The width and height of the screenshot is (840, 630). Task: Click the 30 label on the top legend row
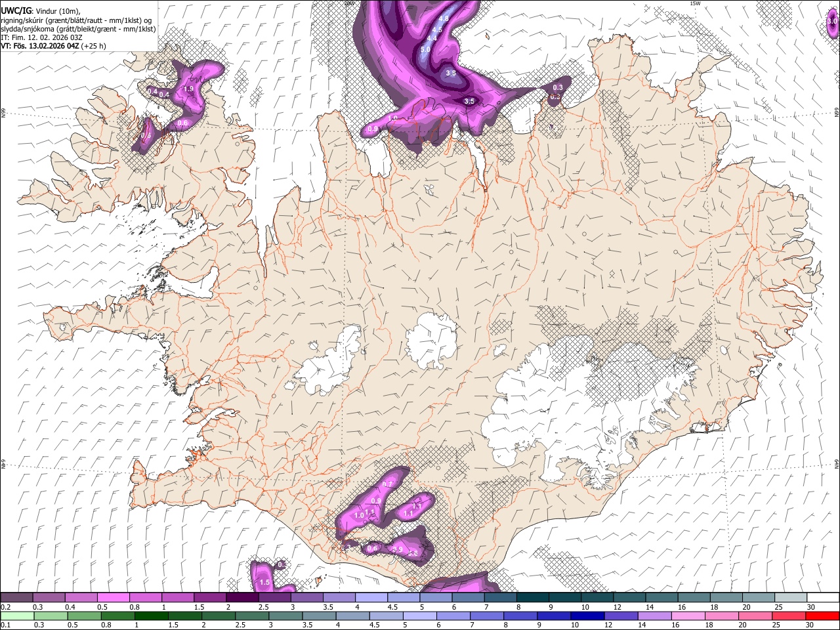click(810, 607)
